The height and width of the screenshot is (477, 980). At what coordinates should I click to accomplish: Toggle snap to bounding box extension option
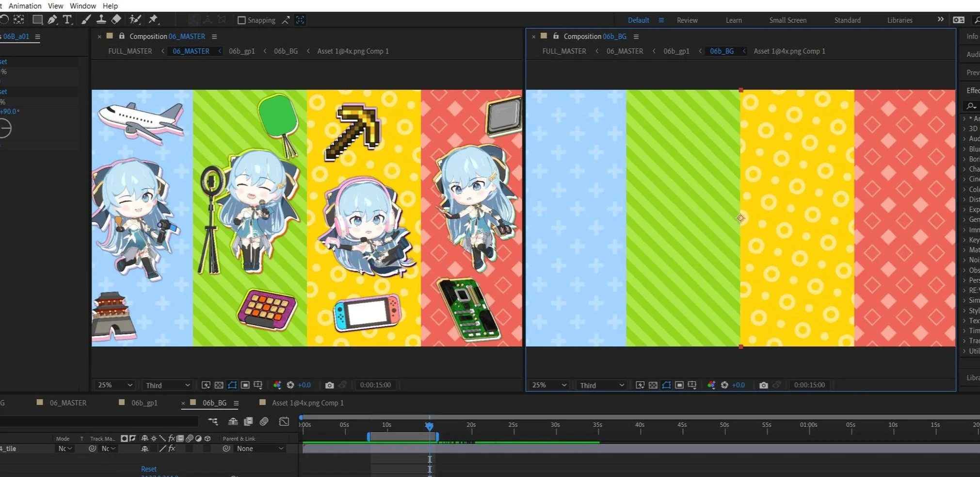click(300, 20)
